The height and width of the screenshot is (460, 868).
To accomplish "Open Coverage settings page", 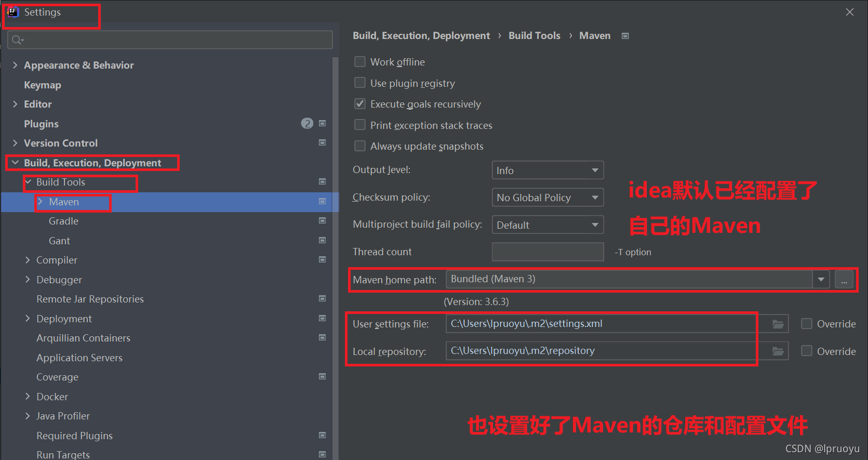I will 57,377.
